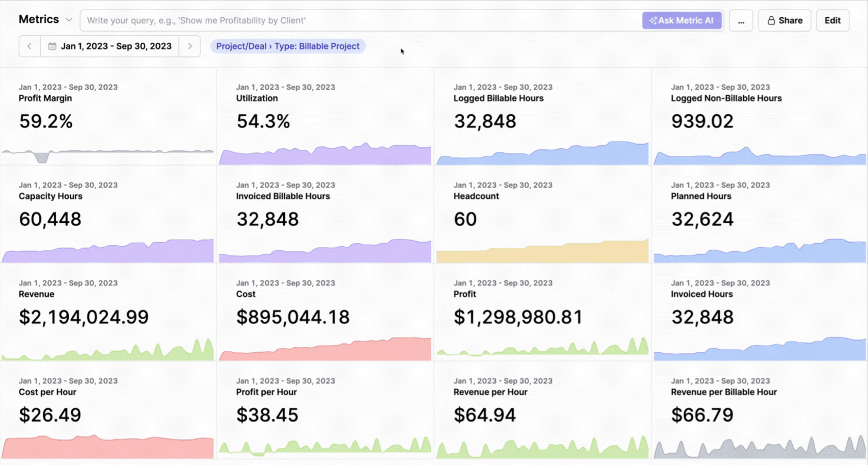Click the previous period left arrow
The image size is (868, 465).
click(x=30, y=46)
